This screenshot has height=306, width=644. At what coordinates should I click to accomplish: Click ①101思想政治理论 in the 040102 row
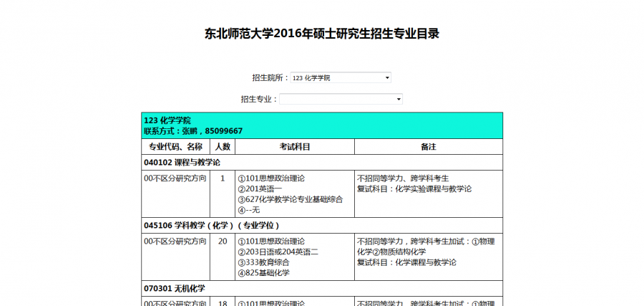pyautogui.click(x=271, y=178)
